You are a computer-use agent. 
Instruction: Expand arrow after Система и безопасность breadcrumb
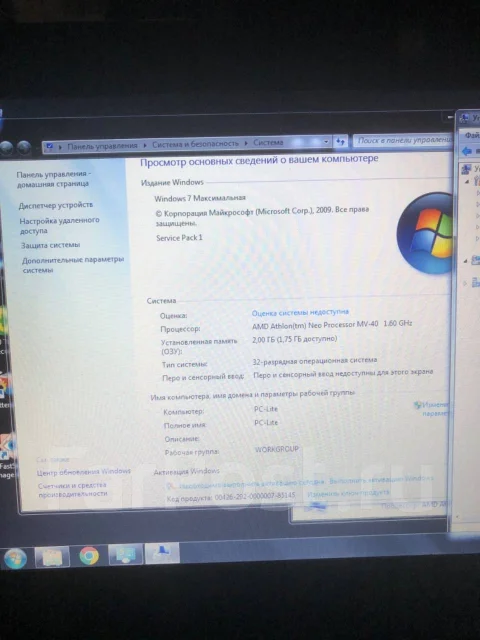tap(246, 143)
